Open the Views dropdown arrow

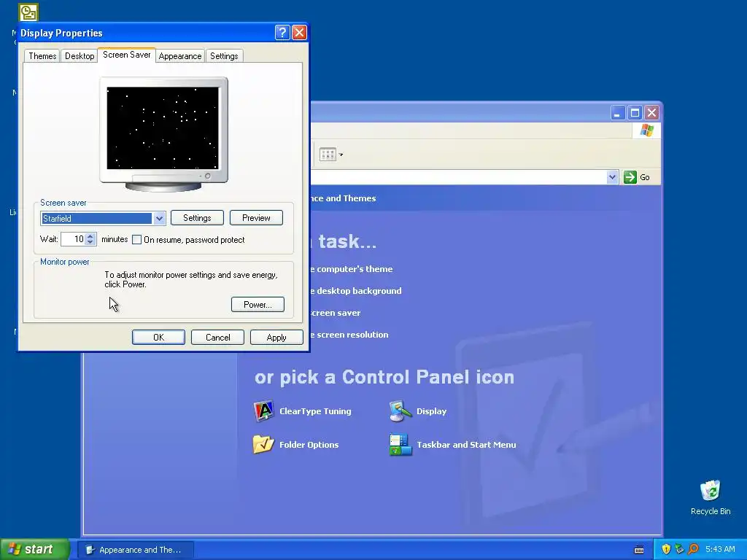[341, 155]
